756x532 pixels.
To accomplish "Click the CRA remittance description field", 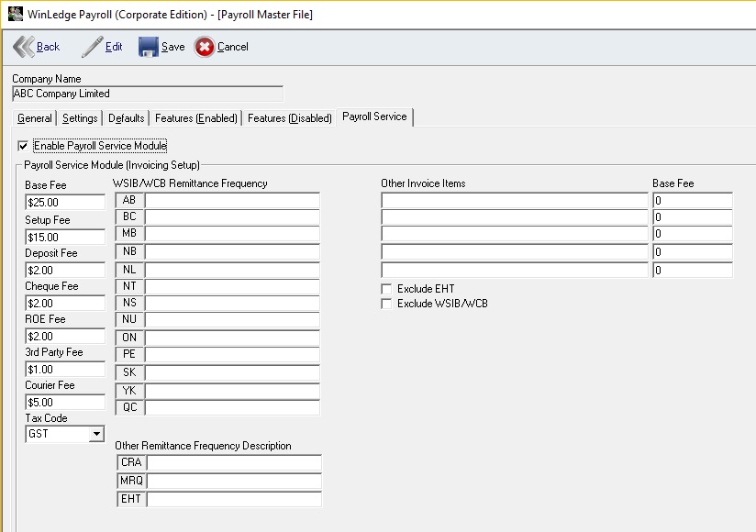I will tap(234, 463).
